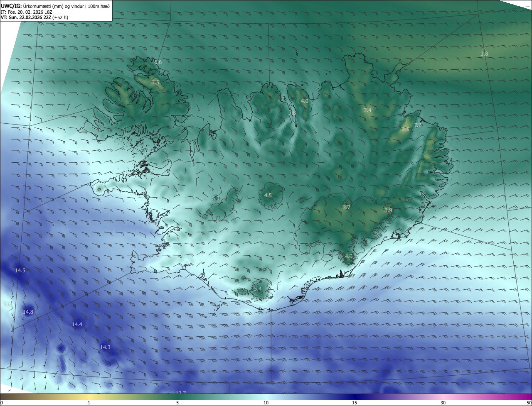The image size is (532, 406).
Task: Click the 14.5 value over the southwestern sea
Action: coord(20,270)
